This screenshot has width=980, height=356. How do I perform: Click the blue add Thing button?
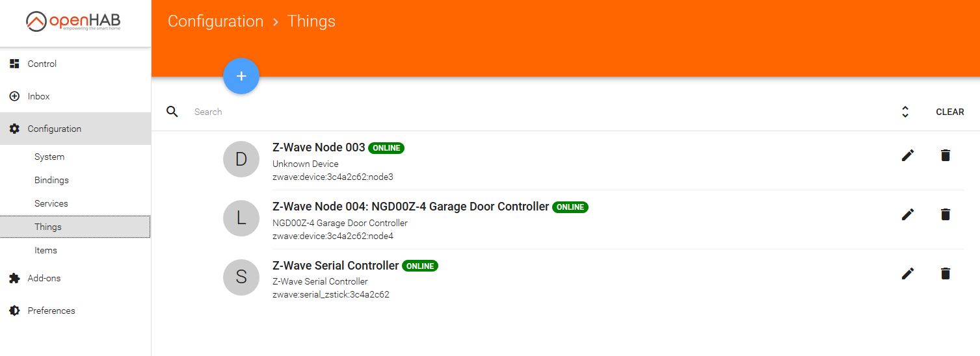(x=241, y=76)
